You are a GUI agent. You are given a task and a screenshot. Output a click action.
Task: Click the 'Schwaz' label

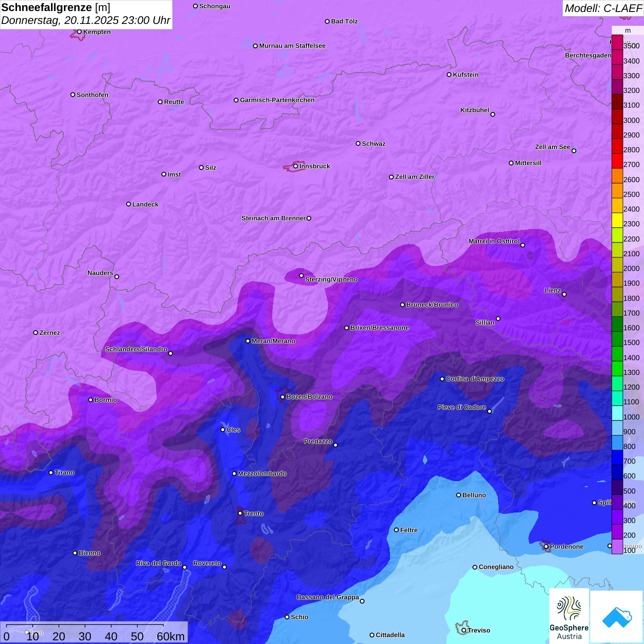[x=374, y=144]
